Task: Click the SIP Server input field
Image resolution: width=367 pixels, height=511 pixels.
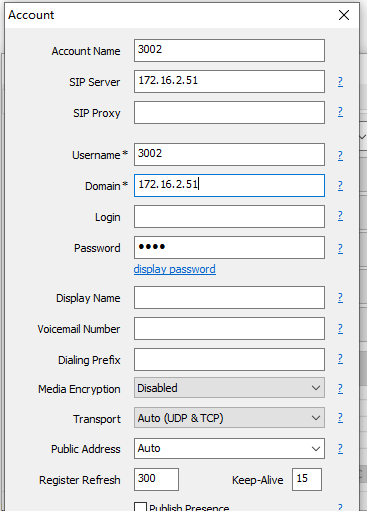Action: coord(229,81)
